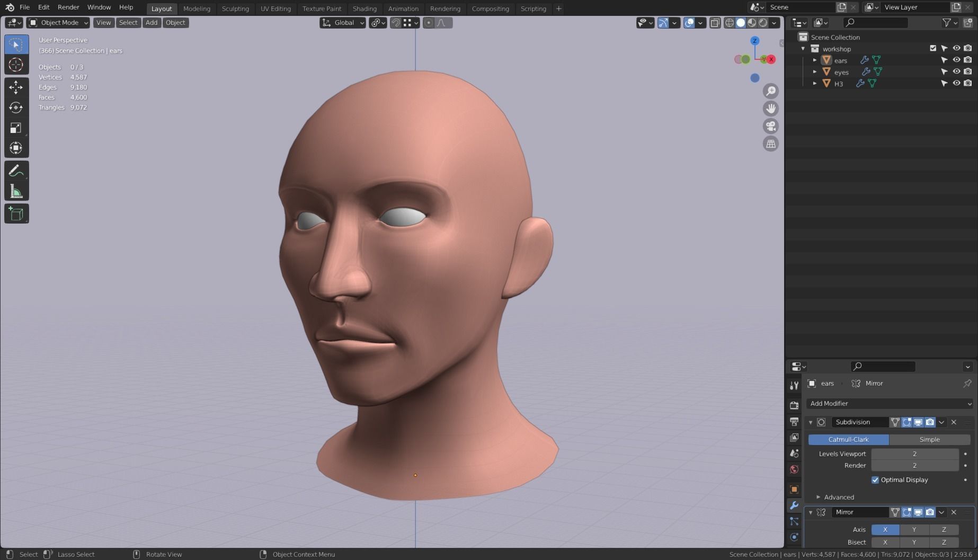Image resolution: width=978 pixels, height=560 pixels.
Task: Enable Mirror Axis Y button
Action: tap(914, 530)
